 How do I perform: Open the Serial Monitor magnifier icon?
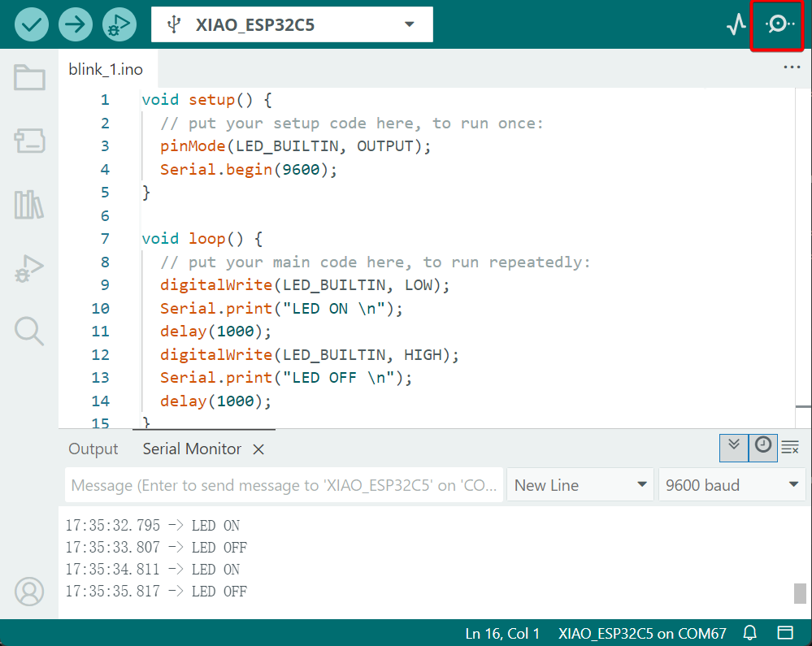coord(779,24)
